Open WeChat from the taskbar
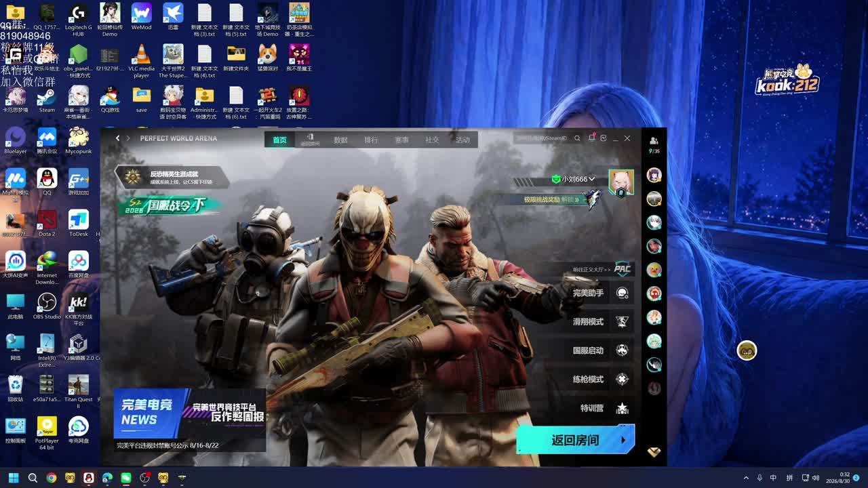The image size is (868, 488). [x=125, y=478]
